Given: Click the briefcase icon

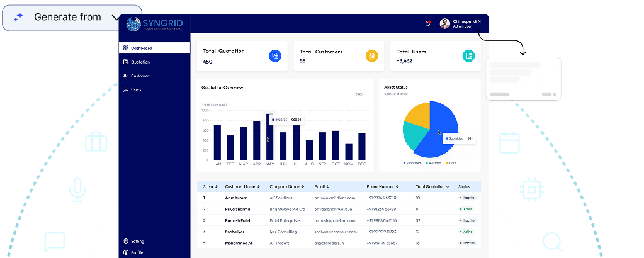Looking at the screenshot, I should tap(96, 142).
